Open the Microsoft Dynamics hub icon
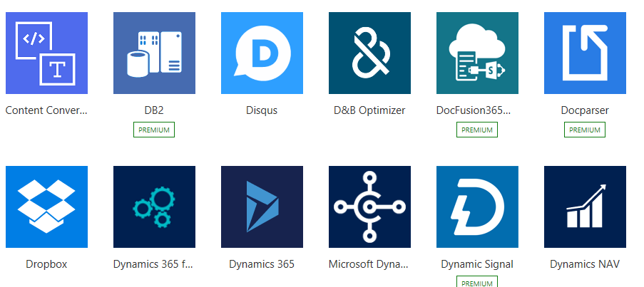This screenshot has height=287, width=644. [x=369, y=207]
